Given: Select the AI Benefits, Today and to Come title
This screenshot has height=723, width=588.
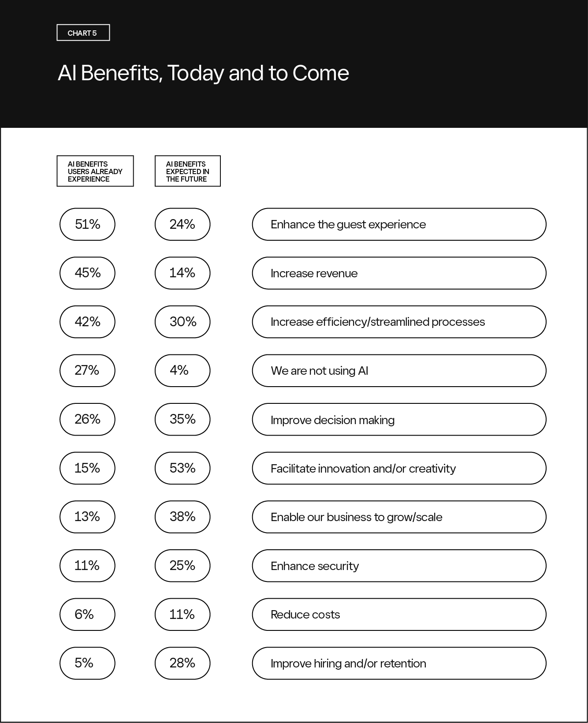Looking at the screenshot, I should click(203, 73).
